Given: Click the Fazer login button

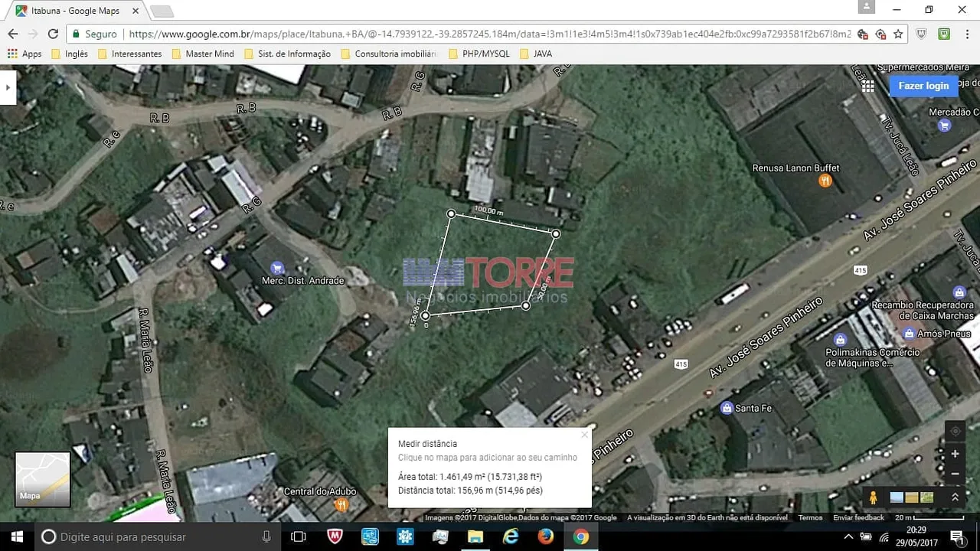Looking at the screenshot, I should tap(923, 86).
